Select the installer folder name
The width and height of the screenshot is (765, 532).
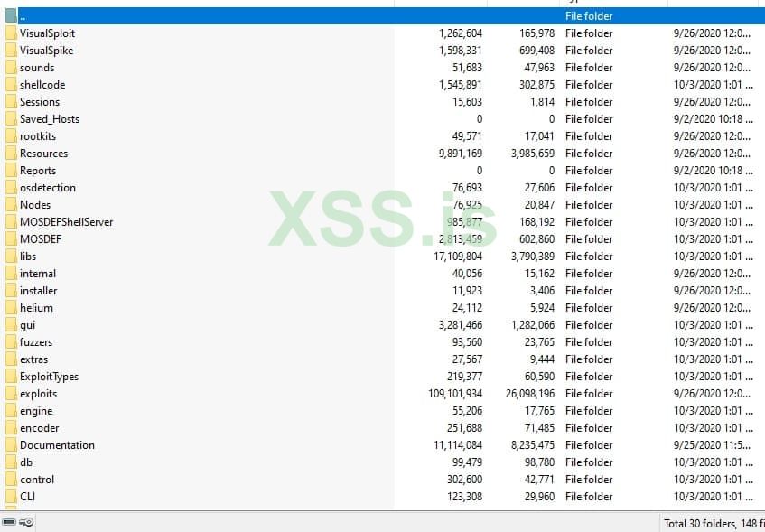(x=39, y=291)
